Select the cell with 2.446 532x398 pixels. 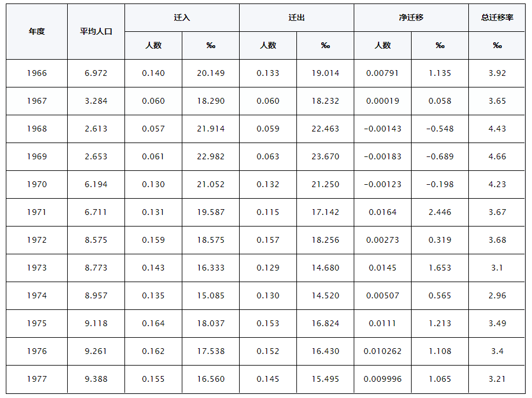point(440,212)
